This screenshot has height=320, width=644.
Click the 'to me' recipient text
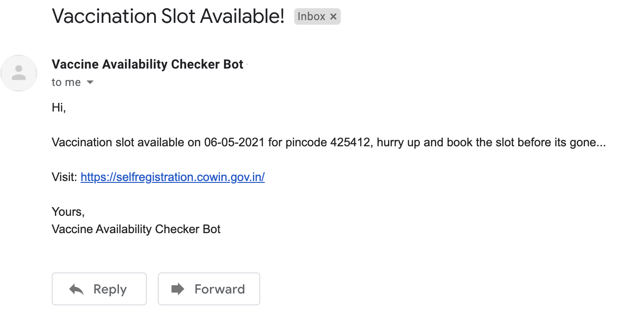click(x=66, y=82)
